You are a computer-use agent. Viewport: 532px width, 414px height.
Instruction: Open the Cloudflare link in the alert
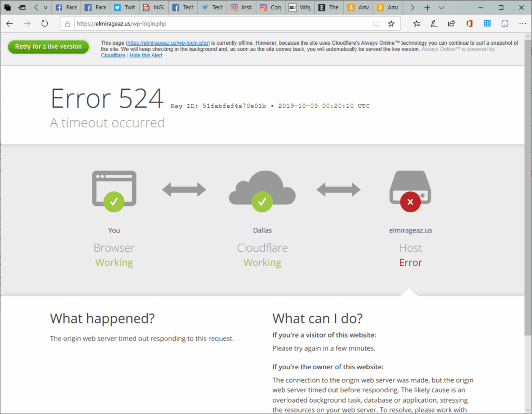(x=113, y=55)
